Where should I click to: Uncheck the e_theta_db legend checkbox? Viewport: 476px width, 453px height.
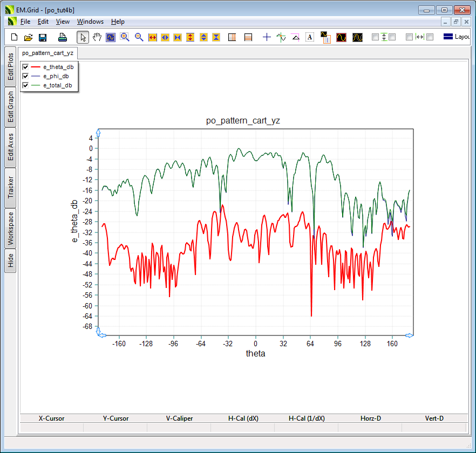(25, 67)
